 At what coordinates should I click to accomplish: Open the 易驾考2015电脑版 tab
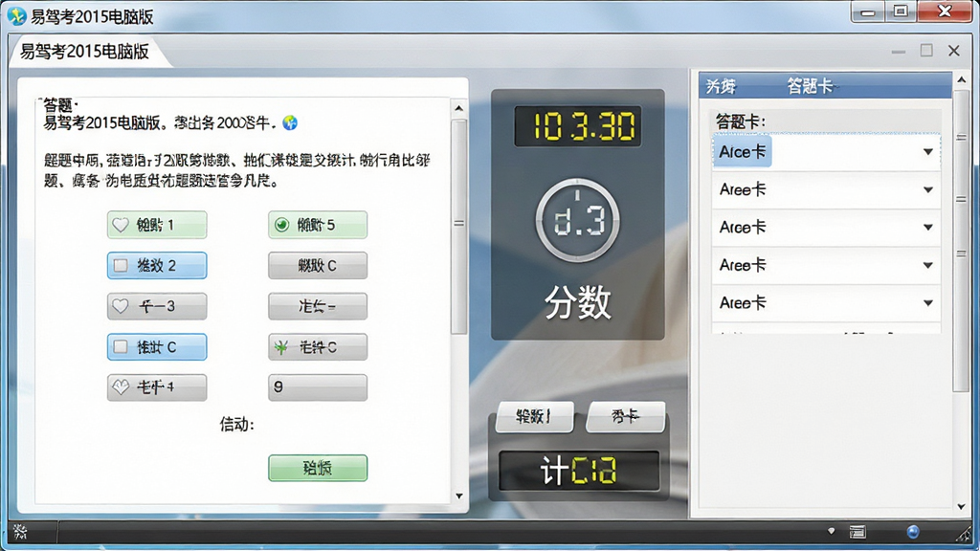[85, 52]
